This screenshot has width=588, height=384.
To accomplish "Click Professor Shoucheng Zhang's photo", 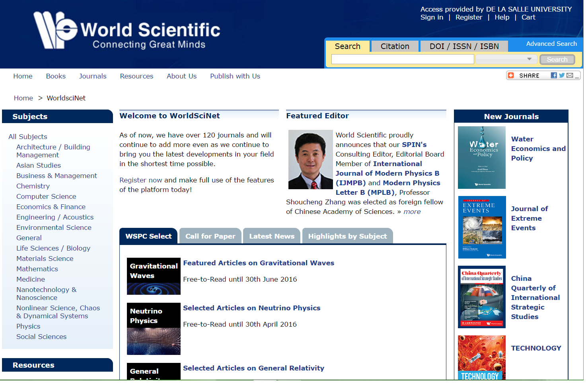I will tap(310, 159).
